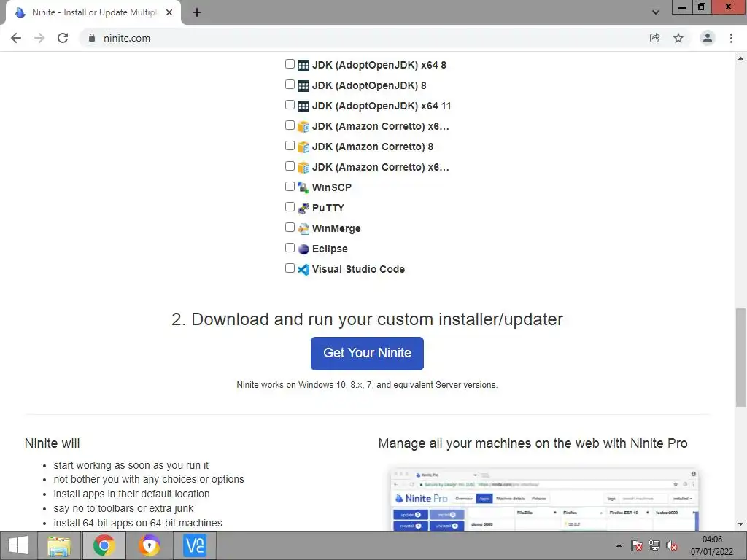
Task: Click the Eclipse sphere icon
Action: click(303, 249)
